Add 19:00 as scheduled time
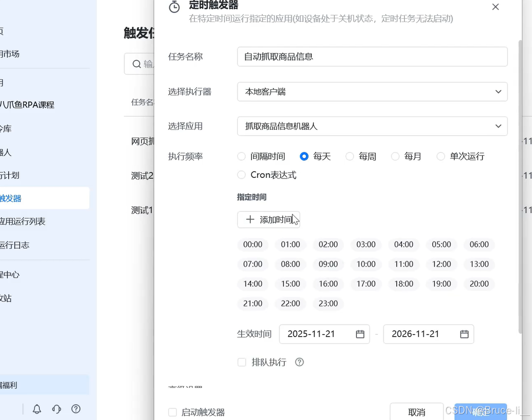The image size is (532, 420). 441,284
